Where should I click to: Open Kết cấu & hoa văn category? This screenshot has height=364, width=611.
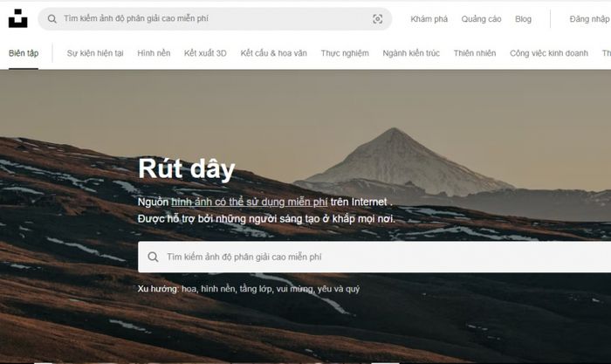273,53
